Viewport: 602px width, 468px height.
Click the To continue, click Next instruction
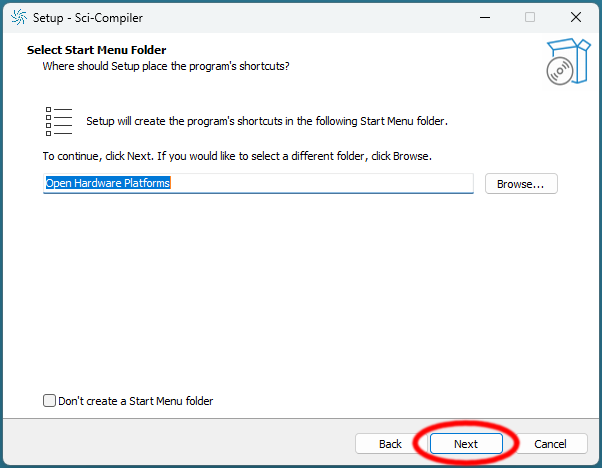pyautogui.click(x=237, y=156)
